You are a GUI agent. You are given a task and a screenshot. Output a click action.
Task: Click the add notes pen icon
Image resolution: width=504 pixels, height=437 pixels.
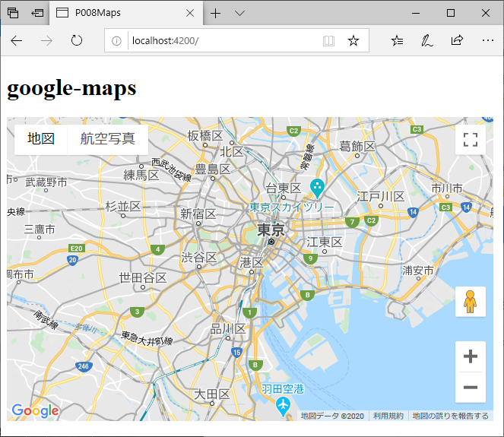pyautogui.click(x=427, y=40)
